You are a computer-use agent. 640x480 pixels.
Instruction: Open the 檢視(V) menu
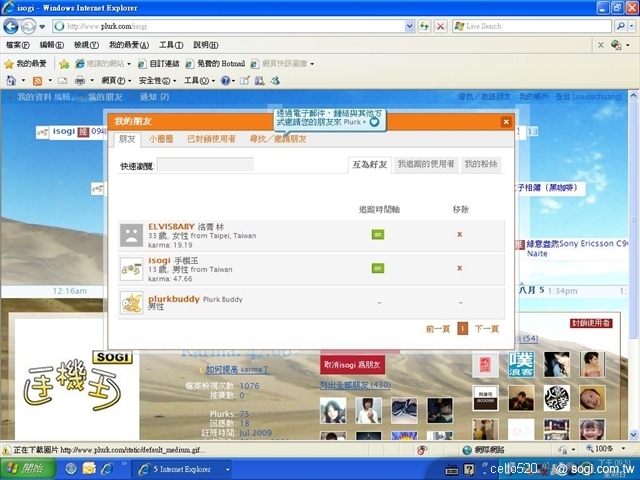(x=86, y=45)
